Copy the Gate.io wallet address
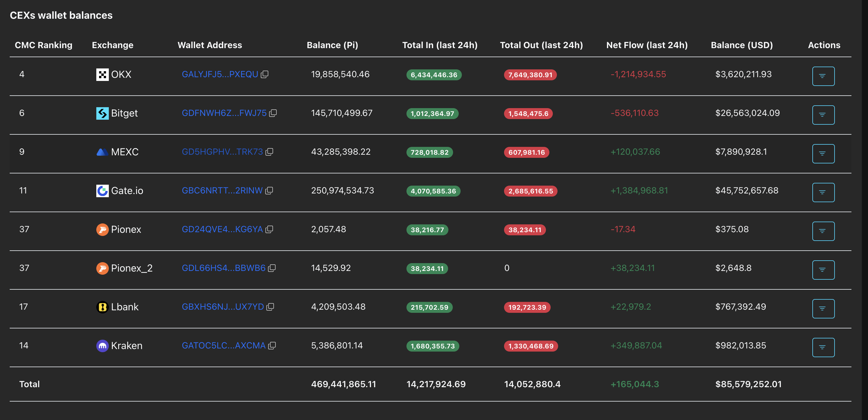The width and height of the screenshot is (868, 420). click(x=269, y=190)
